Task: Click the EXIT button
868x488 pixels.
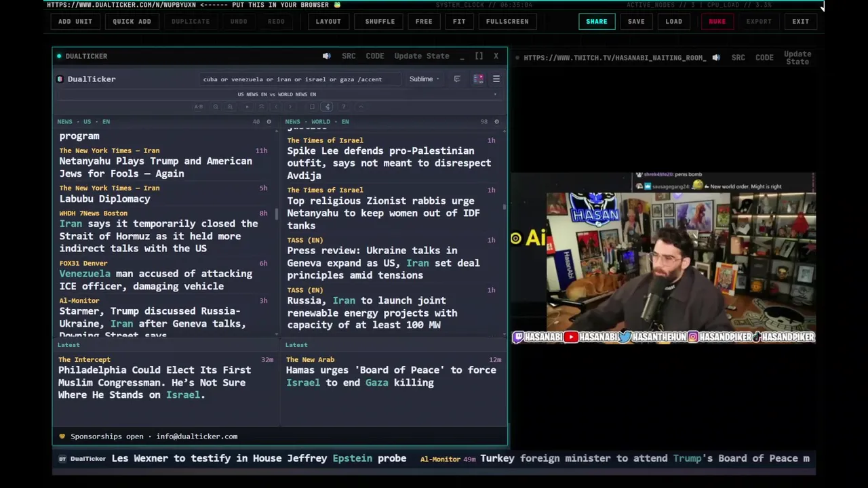Action: [x=801, y=22]
